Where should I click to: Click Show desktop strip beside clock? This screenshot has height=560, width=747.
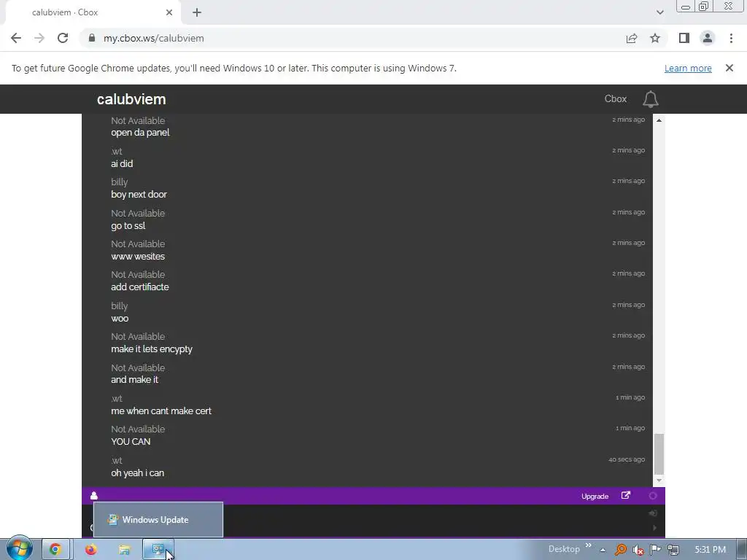click(x=742, y=549)
